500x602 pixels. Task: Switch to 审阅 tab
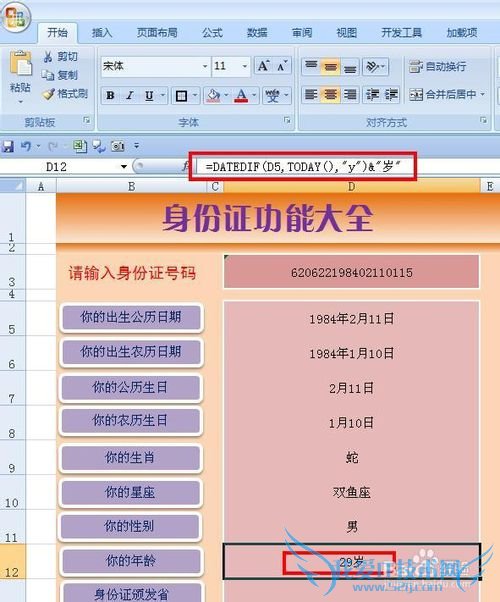[x=302, y=33]
